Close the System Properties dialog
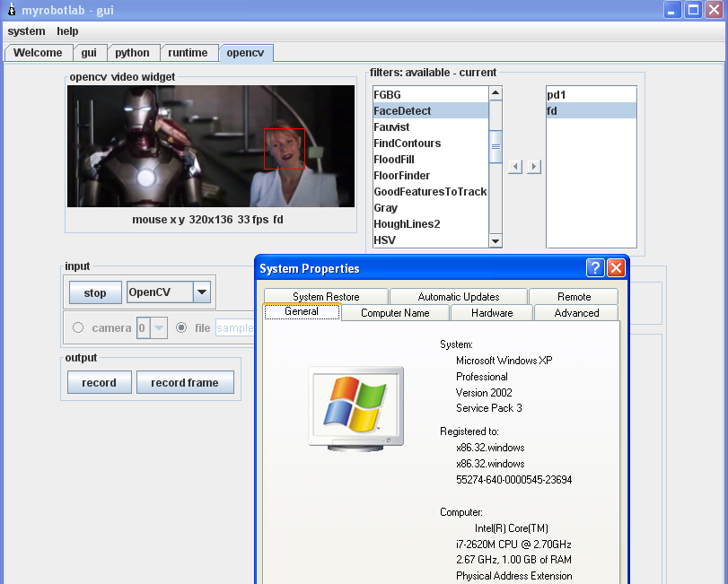Image resolution: width=728 pixels, height=584 pixels. click(x=616, y=268)
